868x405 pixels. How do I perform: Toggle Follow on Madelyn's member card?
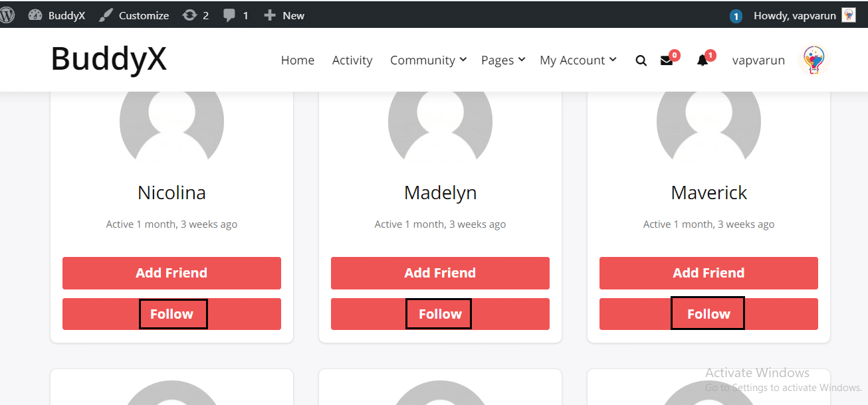439,313
